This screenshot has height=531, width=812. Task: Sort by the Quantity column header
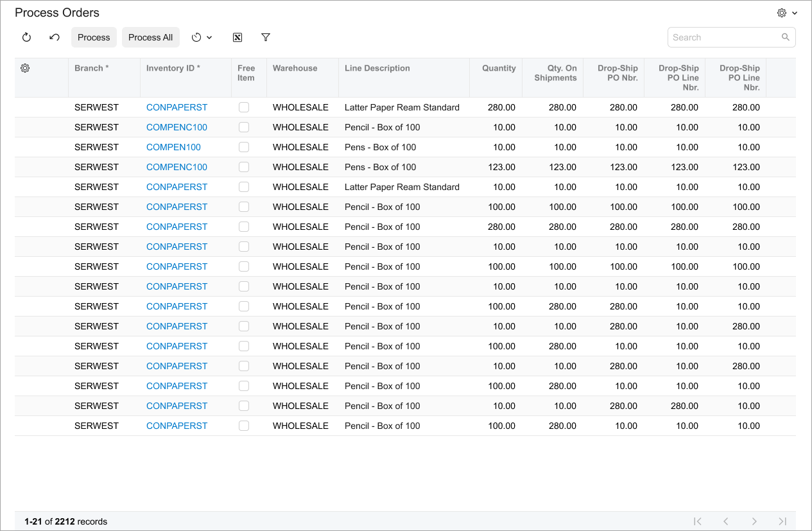[x=499, y=68]
